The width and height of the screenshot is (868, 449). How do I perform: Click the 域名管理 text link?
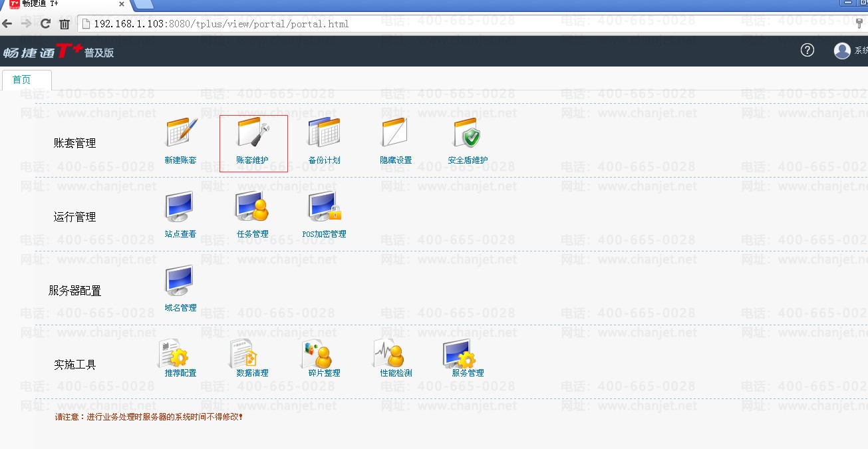181,308
